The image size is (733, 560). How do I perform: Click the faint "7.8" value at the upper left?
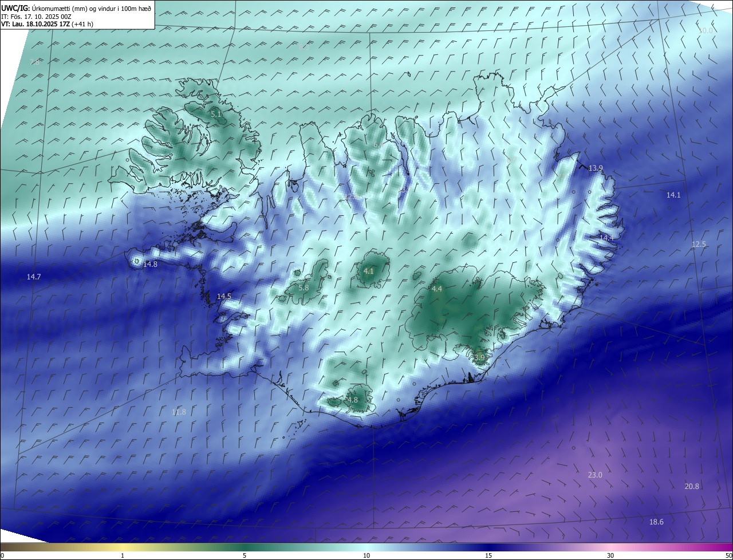pos(34,62)
